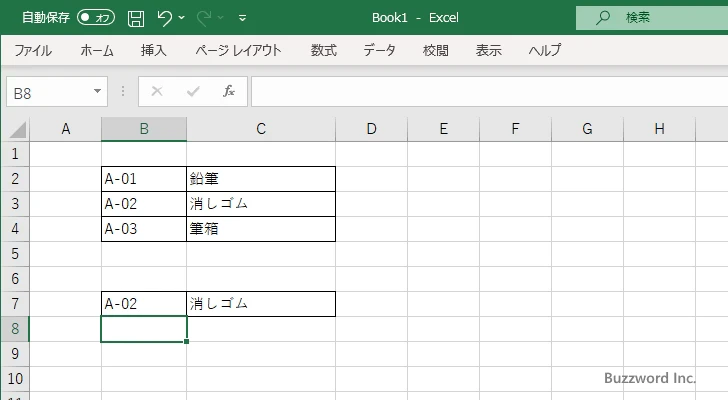This screenshot has height=400, width=728.
Task: Click the fill handle of cell B8
Action: tap(186, 342)
